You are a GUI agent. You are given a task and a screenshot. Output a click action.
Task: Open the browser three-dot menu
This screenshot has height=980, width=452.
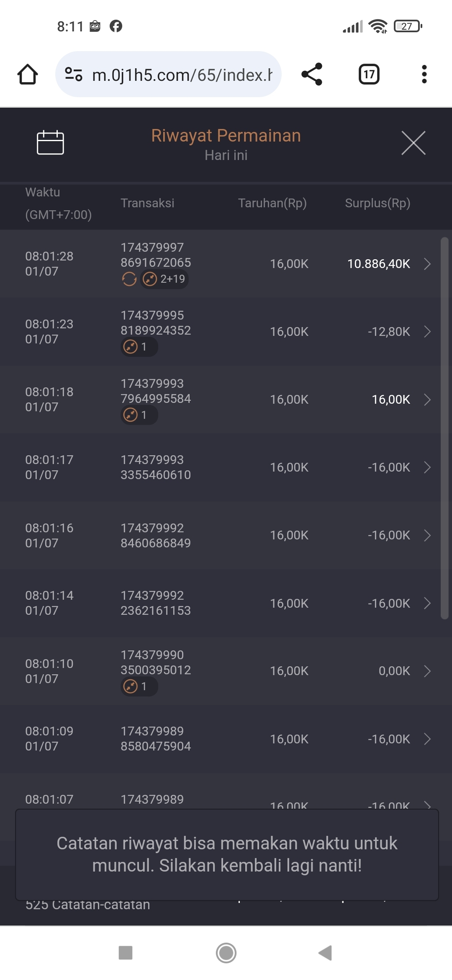[x=424, y=75]
